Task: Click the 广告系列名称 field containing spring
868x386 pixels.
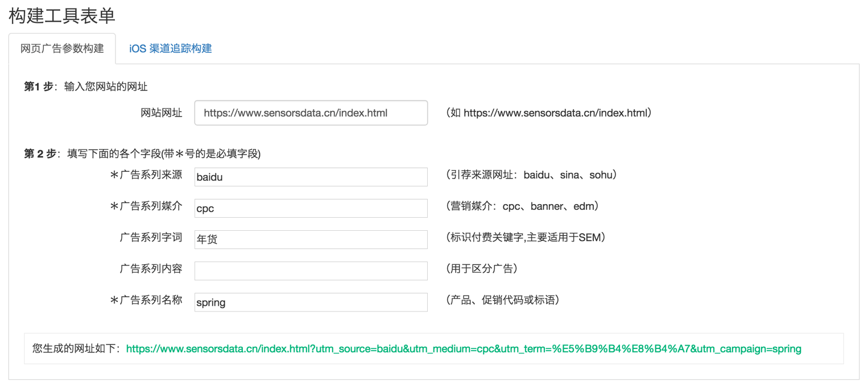Action: [311, 302]
